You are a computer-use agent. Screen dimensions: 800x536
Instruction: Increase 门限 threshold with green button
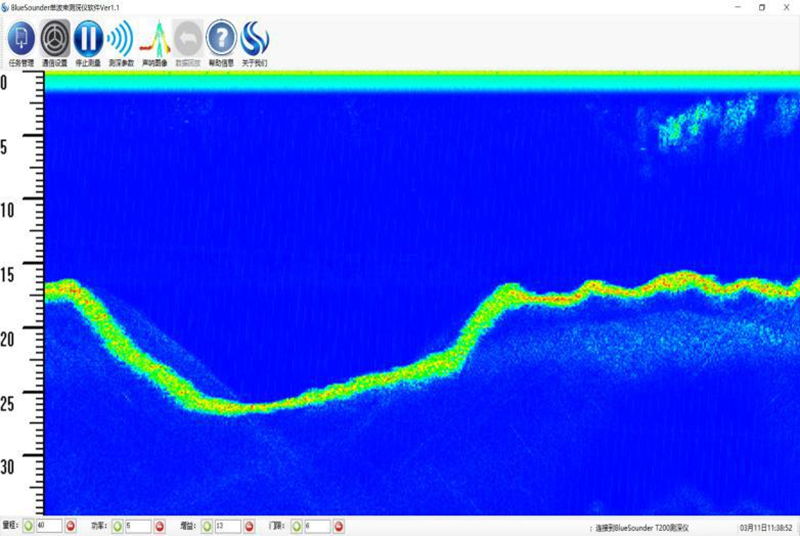coord(296,526)
